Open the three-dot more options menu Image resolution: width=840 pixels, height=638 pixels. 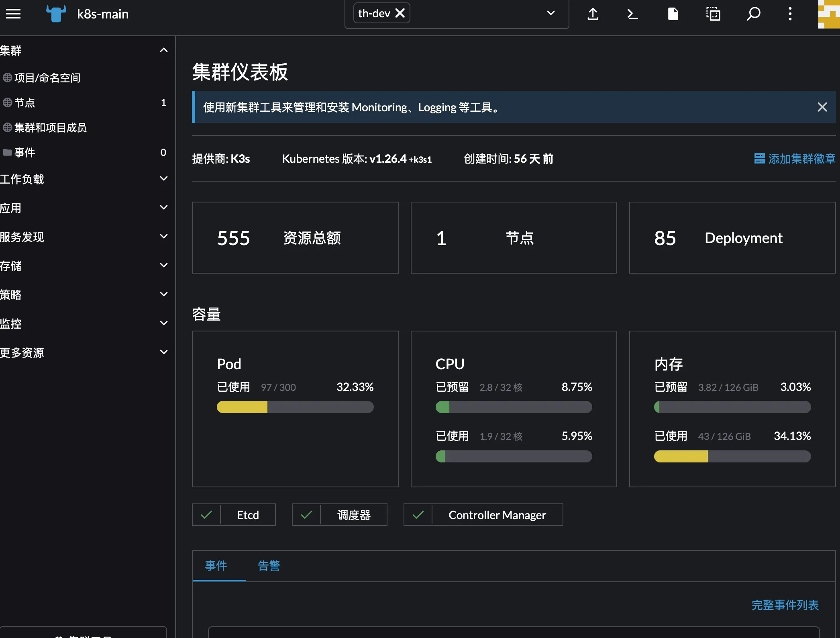(790, 14)
